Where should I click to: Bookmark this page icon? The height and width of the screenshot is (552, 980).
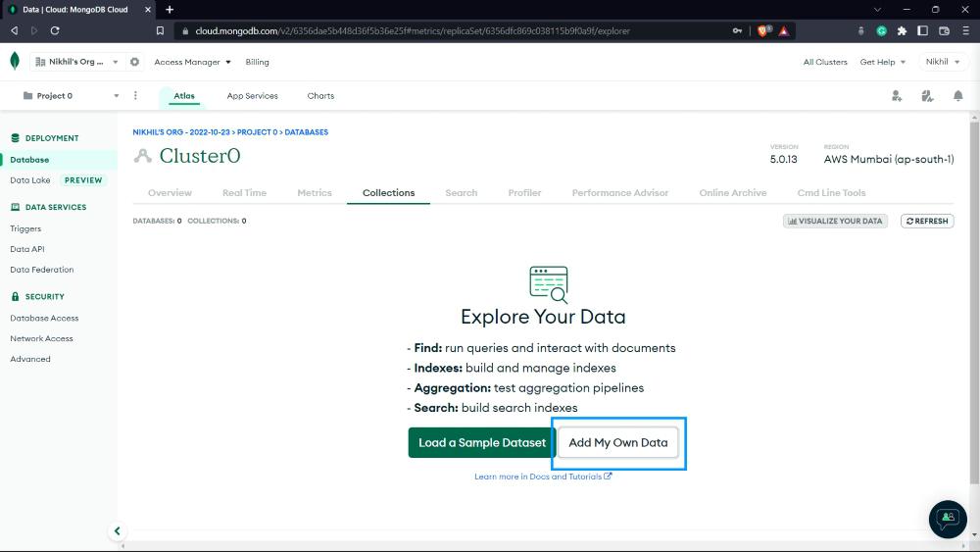pos(160,30)
